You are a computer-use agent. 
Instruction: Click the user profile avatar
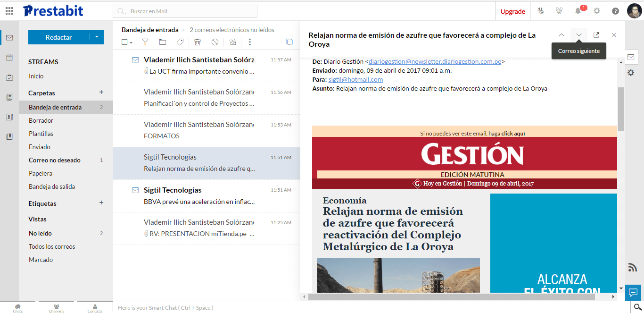click(634, 11)
